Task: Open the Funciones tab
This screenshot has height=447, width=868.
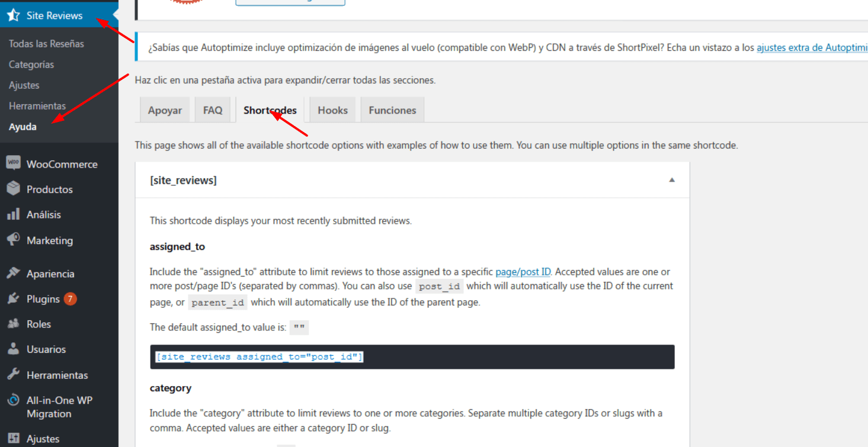Action: pos(392,110)
